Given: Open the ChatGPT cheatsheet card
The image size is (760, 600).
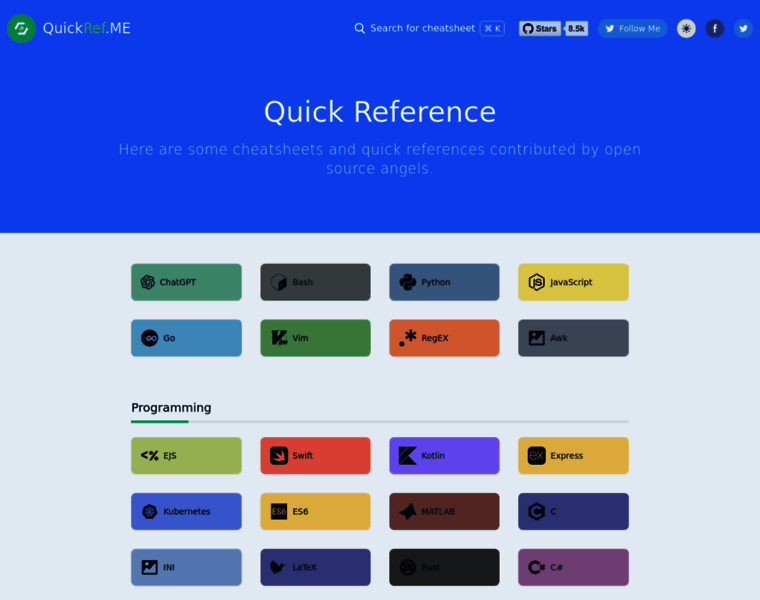Looking at the screenshot, I should click(186, 282).
